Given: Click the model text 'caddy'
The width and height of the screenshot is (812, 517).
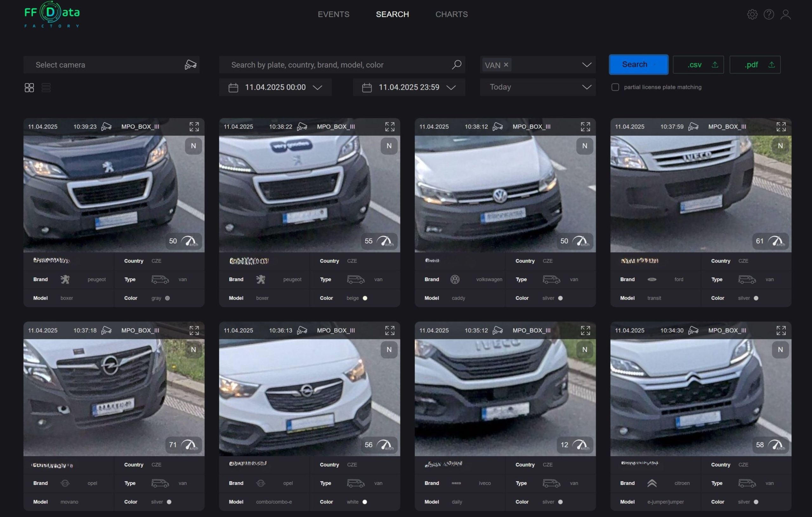Looking at the screenshot, I should (x=458, y=298).
